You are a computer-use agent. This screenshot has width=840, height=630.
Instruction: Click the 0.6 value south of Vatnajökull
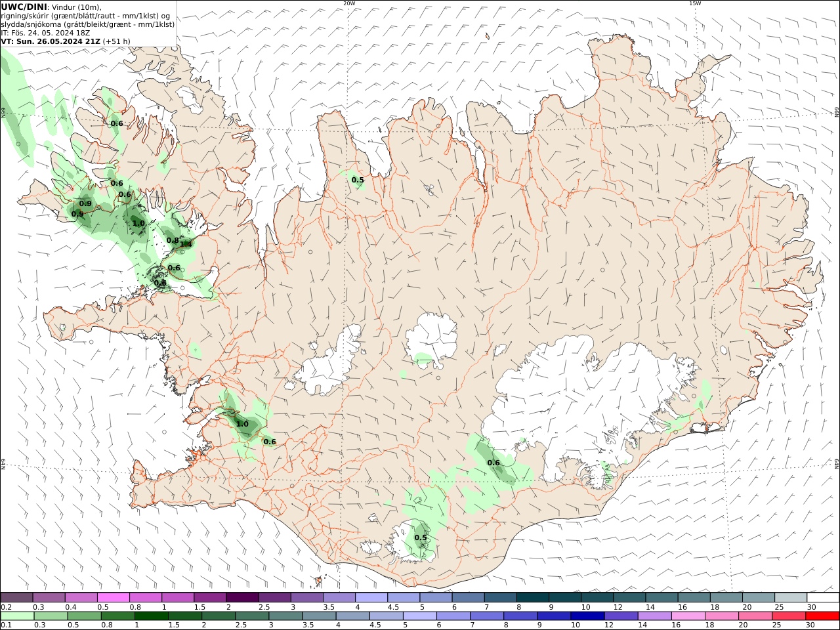click(x=493, y=463)
